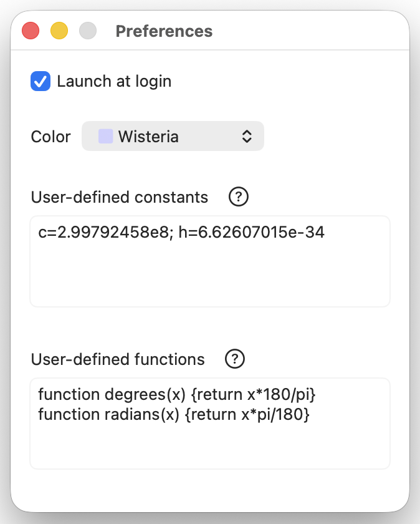
Task: Close the Preferences window with the red button
Action: pos(31,31)
